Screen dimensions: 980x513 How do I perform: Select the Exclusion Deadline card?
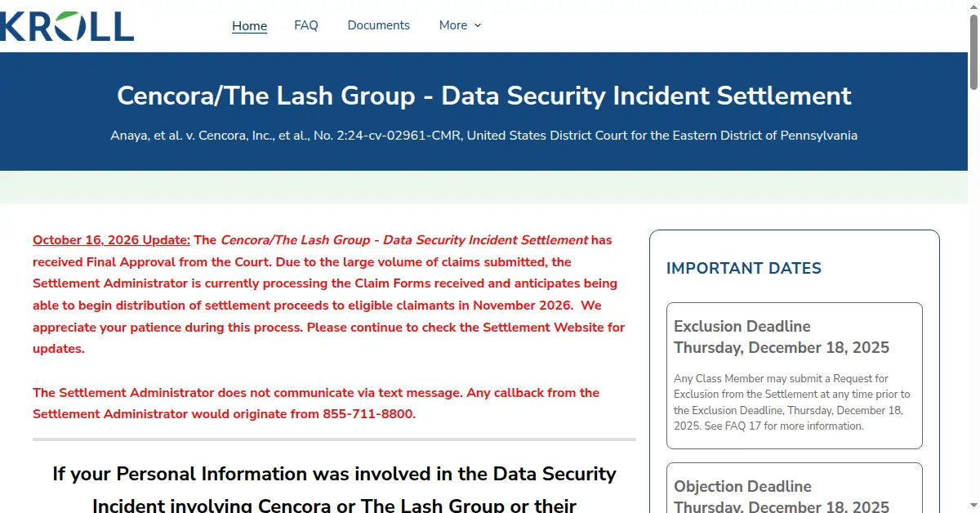795,376
